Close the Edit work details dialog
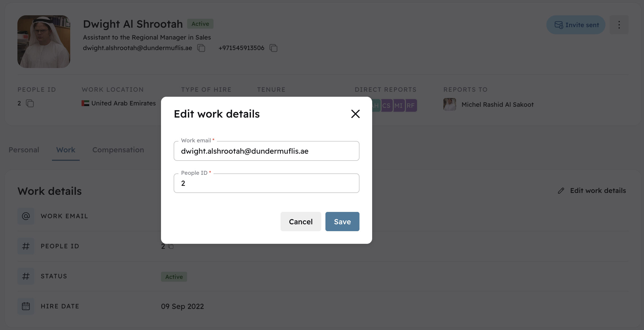 [x=355, y=114]
